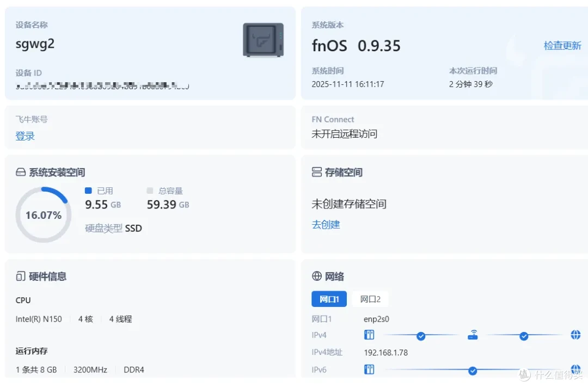Click 未开启远程访问 under FN Connect

click(344, 134)
